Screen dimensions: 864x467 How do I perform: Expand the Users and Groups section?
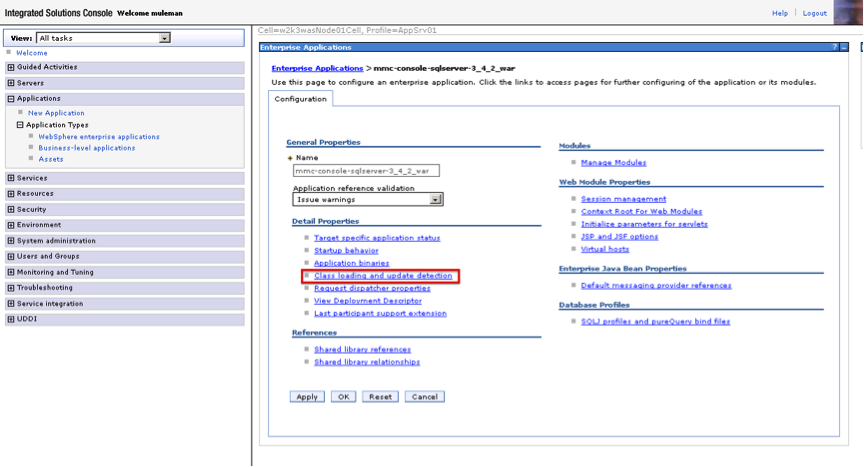click(48, 257)
